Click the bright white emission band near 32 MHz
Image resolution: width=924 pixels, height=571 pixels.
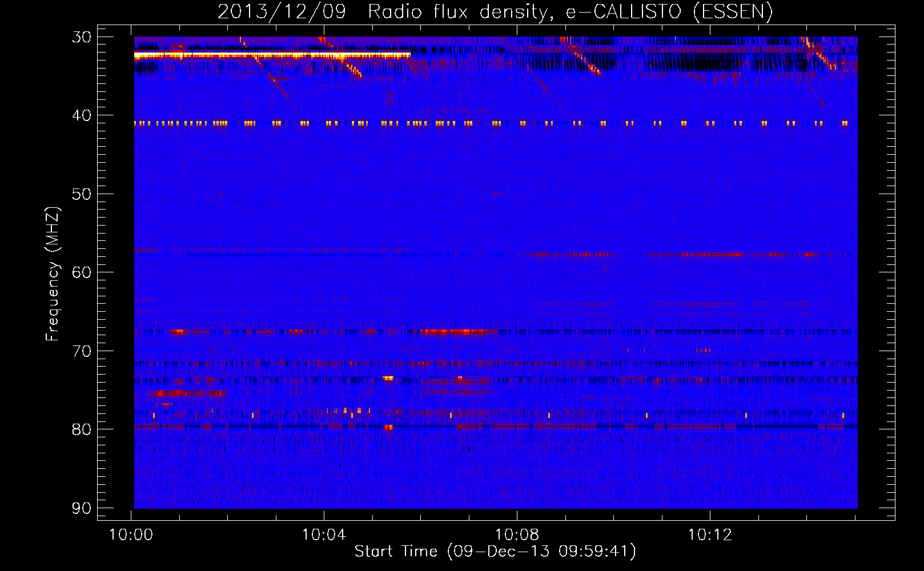click(x=272, y=55)
